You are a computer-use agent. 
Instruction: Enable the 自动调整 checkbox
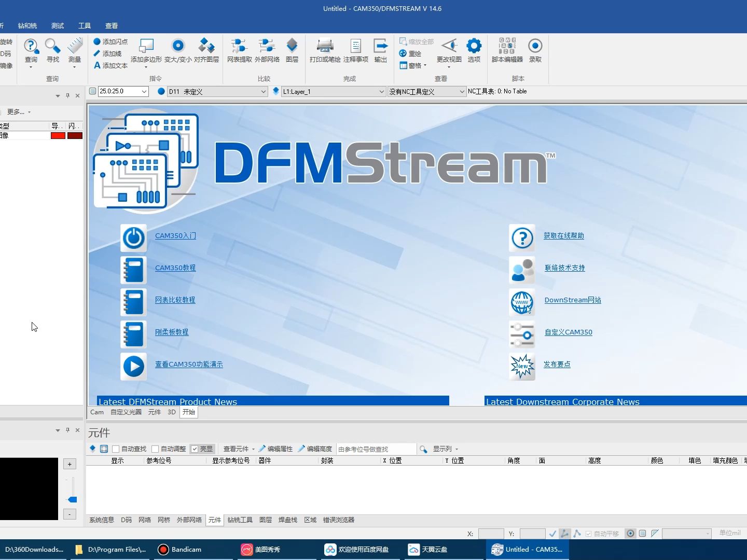[155, 449]
